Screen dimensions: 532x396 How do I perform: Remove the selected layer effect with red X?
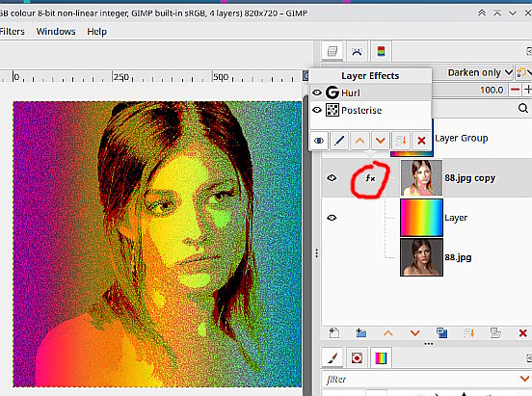(x=421, y=141)
